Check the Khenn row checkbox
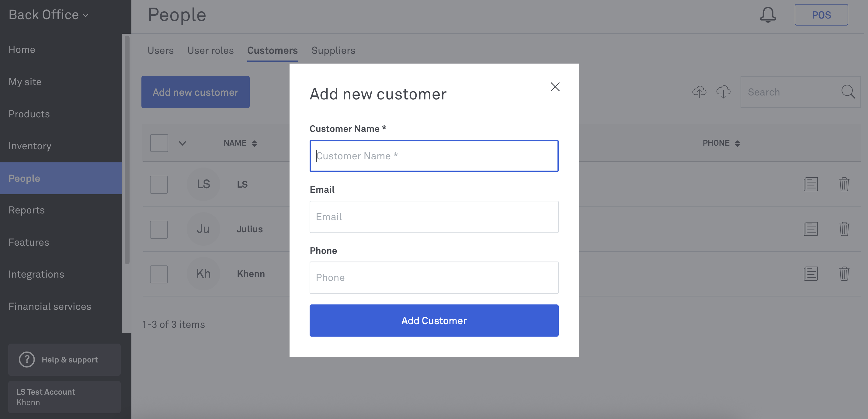868x419 pixels. (159, 274)
